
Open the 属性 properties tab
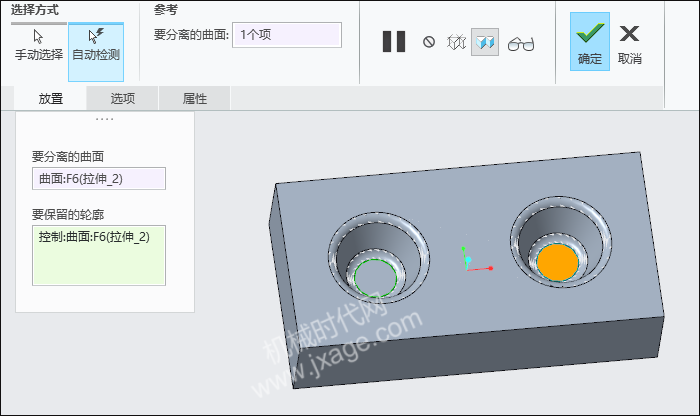195,99
